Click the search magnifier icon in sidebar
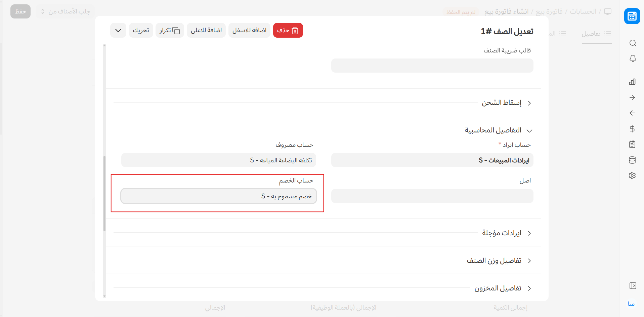Viewport: 644px width, 317px height. click(x=633, y=43)
